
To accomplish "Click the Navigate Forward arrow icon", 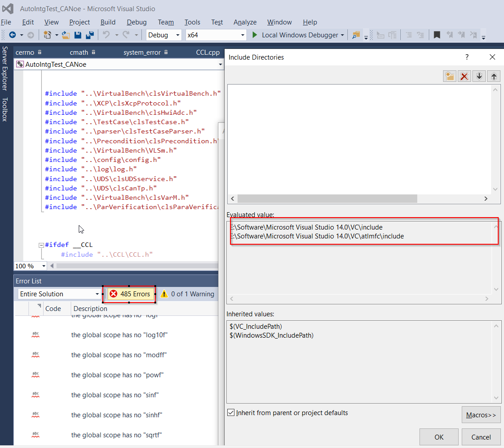I will coord(31,35).
